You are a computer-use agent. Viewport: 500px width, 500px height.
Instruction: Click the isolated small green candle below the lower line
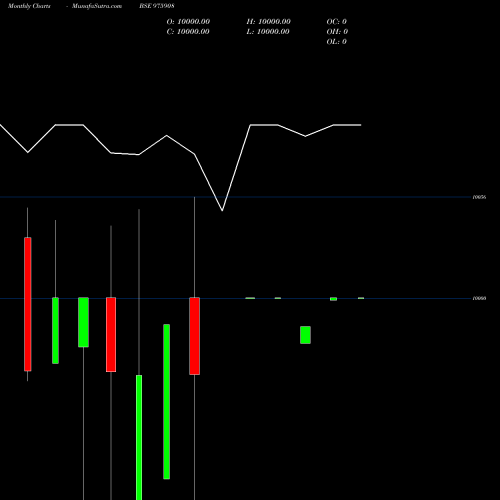(x=305, y=335)
